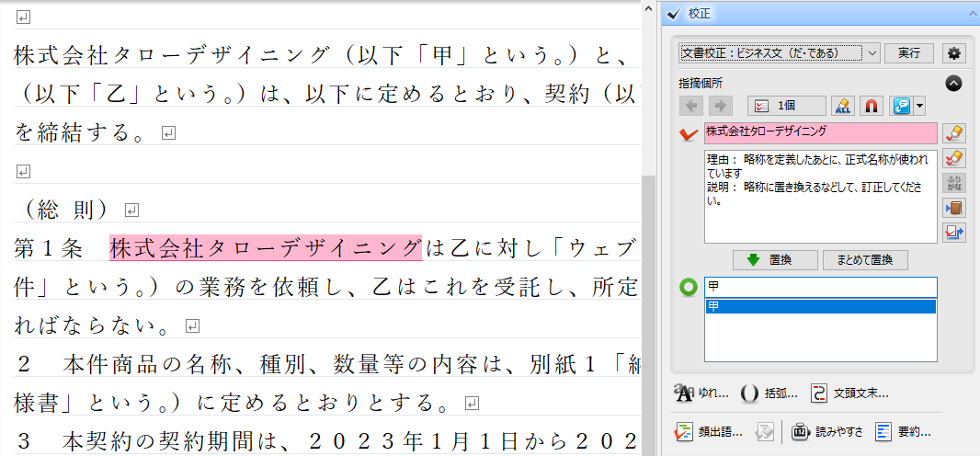Click the magnet icon in the proofreading panel
Viewport: 980px width, 456px height.
point(872,106)
